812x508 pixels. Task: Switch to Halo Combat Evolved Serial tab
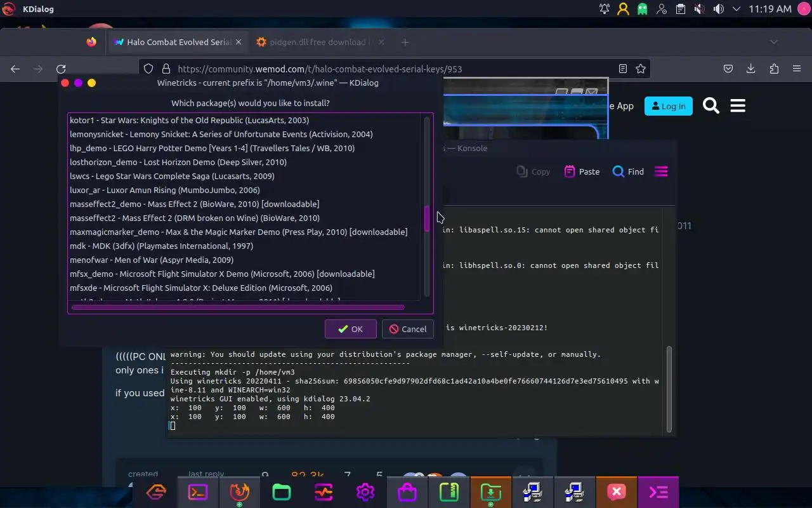click(178, 42)
